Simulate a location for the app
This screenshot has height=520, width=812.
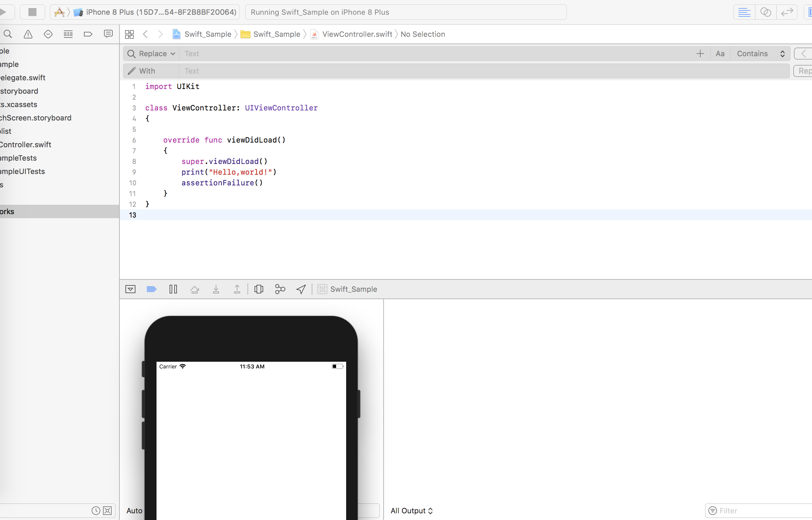pyautogui.click(x=300, y=289)
